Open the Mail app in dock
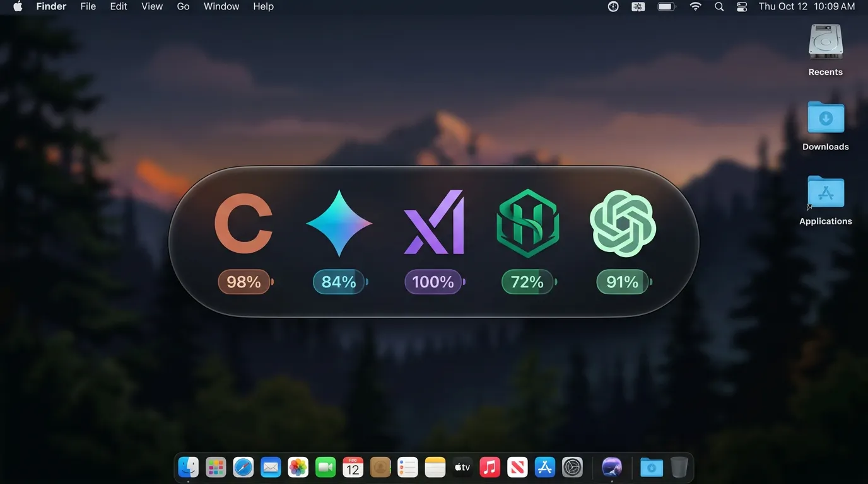Screen dimensions: 868x484 click(x=271, y=467)
